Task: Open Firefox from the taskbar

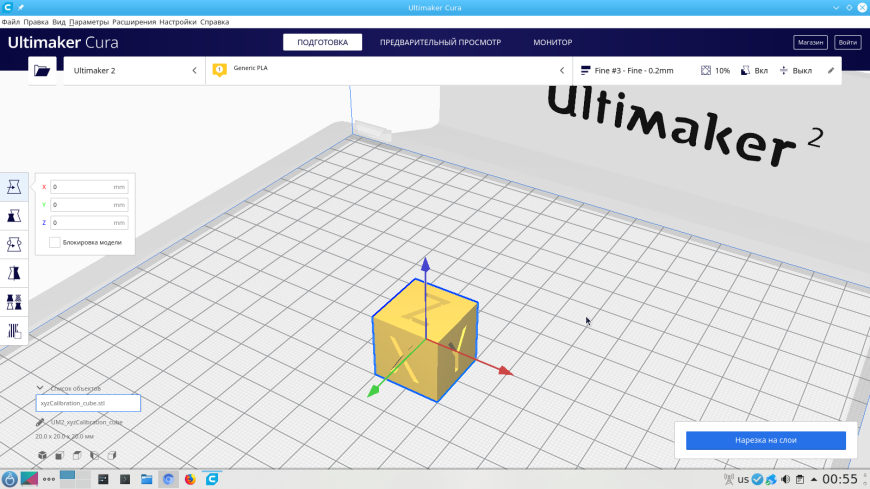Action: pyautogui.click(x=190, y=479)
